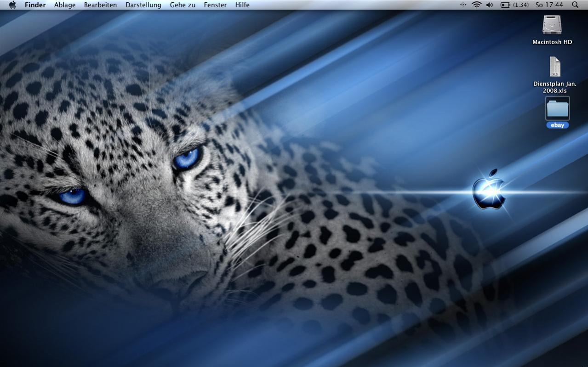
Task: Open the Gehe zu menu
Action: (183, 5)
